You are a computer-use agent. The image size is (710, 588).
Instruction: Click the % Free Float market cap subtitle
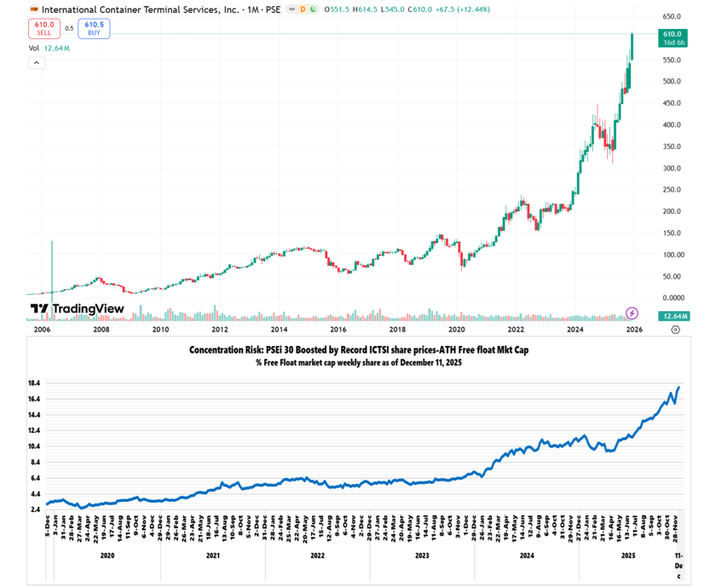359,362
